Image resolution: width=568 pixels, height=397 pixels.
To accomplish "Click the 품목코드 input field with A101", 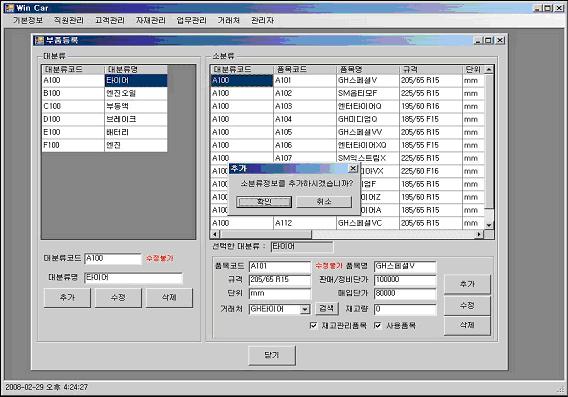I will point(280,267).
